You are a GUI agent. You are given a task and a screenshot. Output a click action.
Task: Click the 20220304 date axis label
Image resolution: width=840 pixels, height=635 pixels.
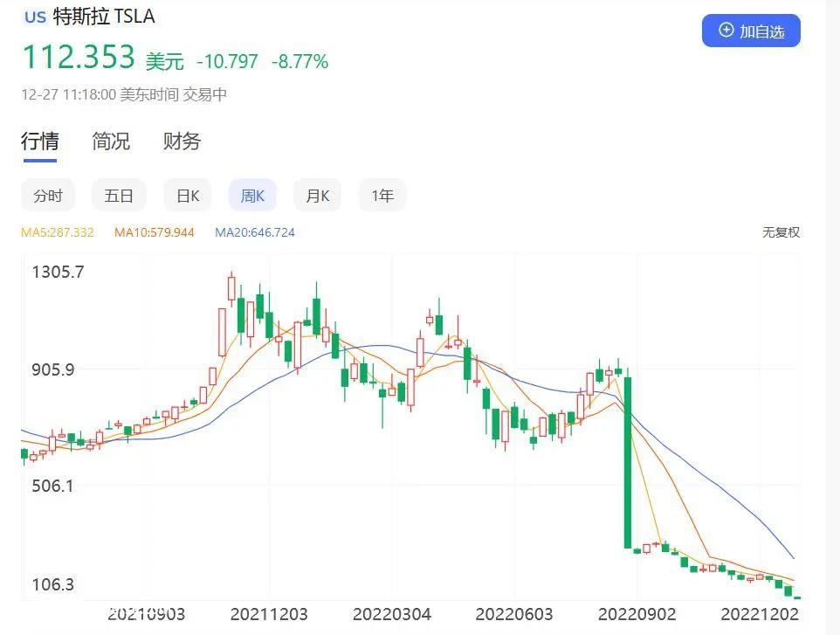point(391,613)
